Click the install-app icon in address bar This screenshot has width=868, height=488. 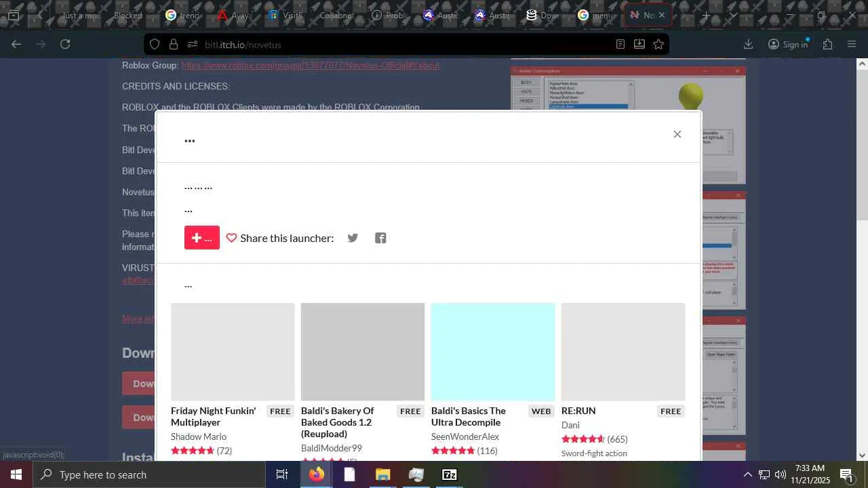(x=639, y=44)
